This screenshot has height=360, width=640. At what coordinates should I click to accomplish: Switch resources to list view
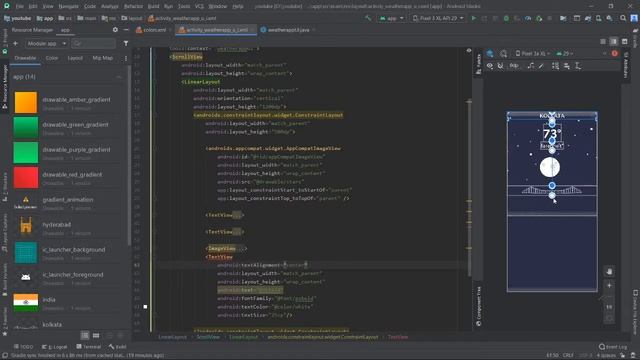tap(85, 336)
